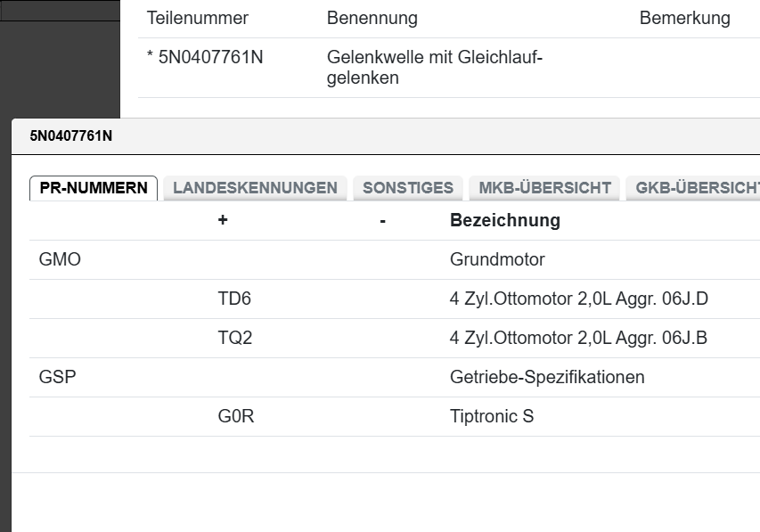The width and height of the screenshot is (760, 532).
Task: Click the Bezeichnung column header
Action: [x=505, y=220]
